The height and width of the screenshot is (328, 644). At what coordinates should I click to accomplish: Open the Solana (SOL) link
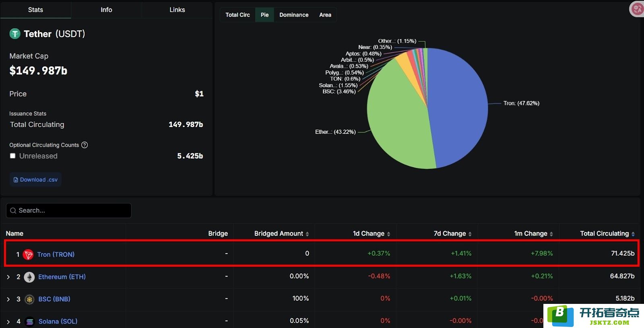point(58,322)
